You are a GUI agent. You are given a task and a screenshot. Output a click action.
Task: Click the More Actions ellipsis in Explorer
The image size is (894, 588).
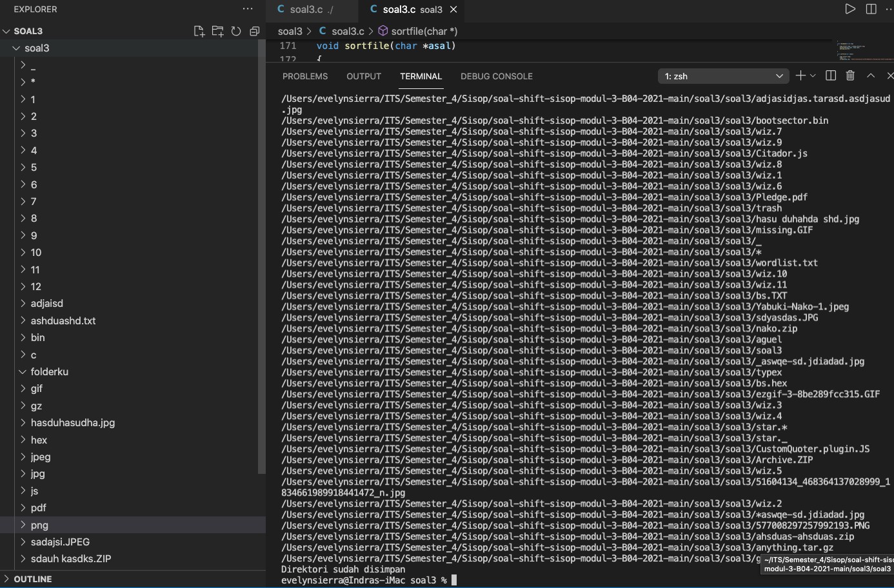click(247, 8)
